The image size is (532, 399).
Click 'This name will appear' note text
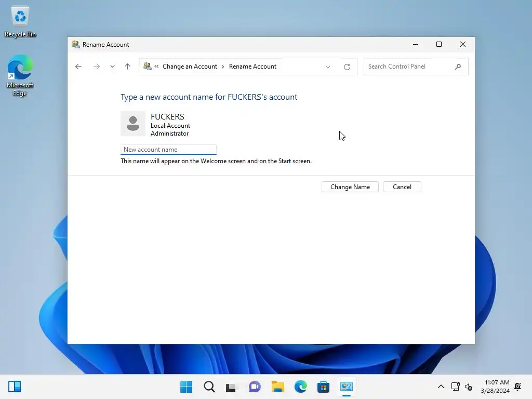click(216, 161)
